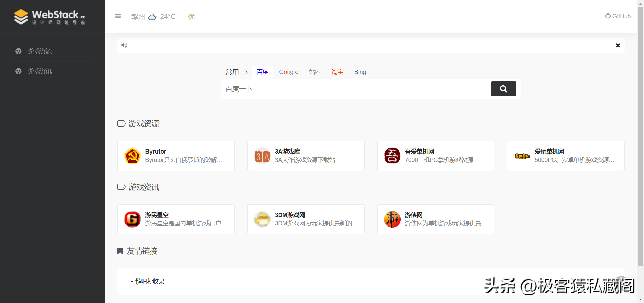Click the 游民星空 site icon
Image resolution: width=644 pixels, height=303 pixels.
132,219
